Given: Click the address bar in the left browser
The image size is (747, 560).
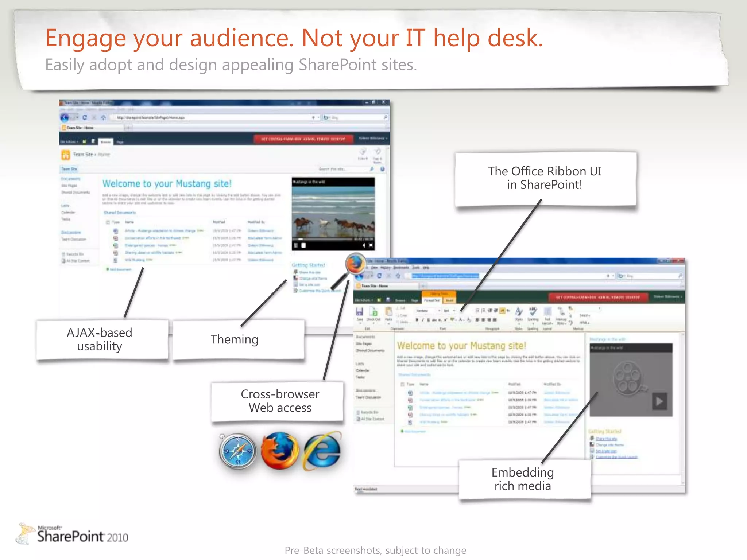Looking at the screenshot, I should click(x=216, y=117).
